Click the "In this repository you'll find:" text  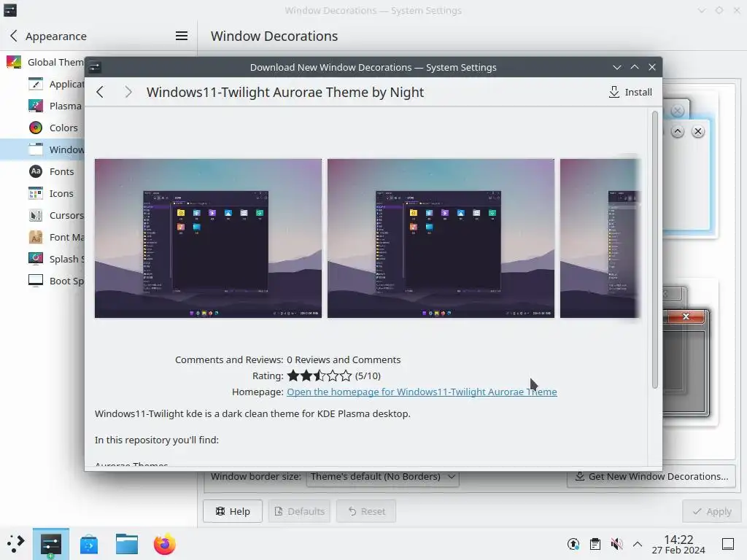[x=157, y=440]
